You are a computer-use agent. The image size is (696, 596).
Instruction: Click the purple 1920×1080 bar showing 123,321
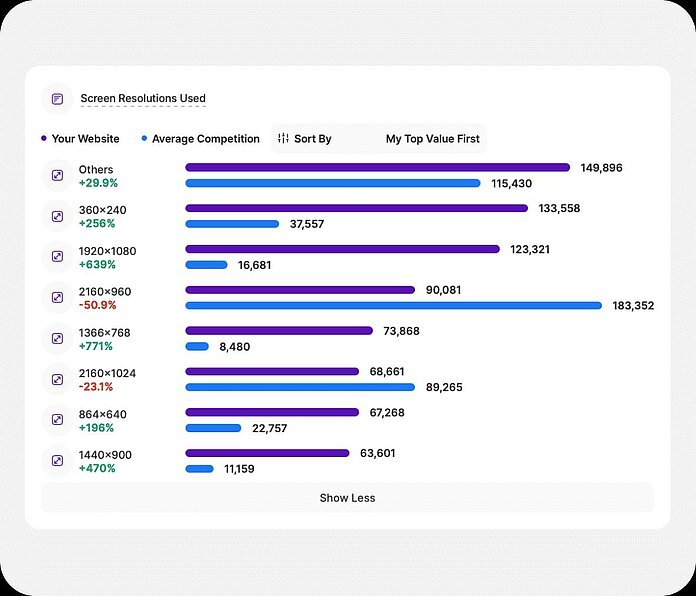[342, 249]
